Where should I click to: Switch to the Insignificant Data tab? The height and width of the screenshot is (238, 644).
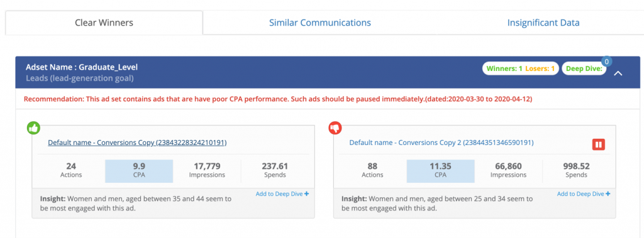(x=543, y=23)
